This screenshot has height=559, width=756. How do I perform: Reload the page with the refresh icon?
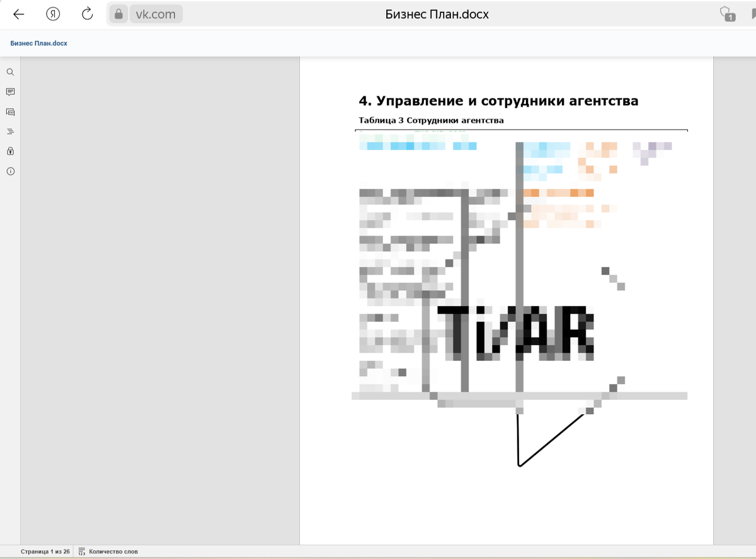(87, 14)
